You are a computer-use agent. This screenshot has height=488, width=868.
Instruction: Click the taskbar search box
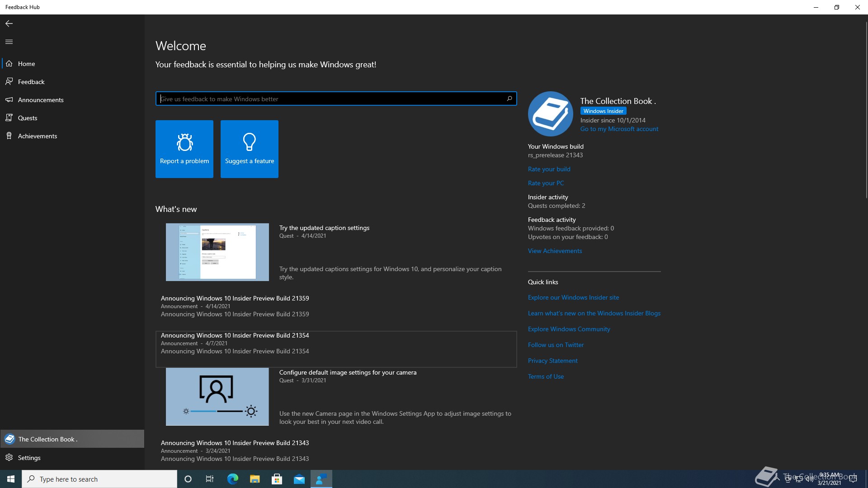pyautogui.click(x=99, y=479)
